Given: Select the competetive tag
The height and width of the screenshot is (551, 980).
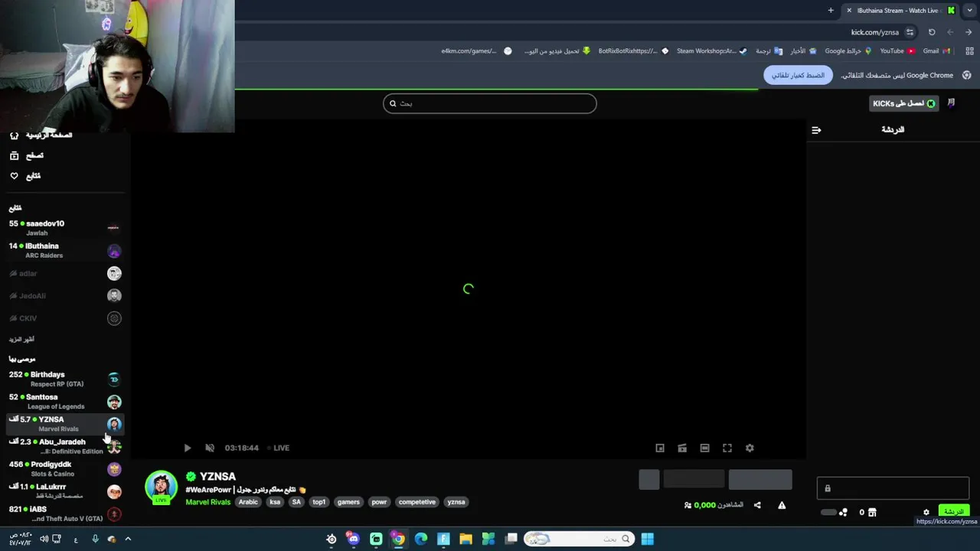Looking at the screenshot, I should (x=417, y=502).
